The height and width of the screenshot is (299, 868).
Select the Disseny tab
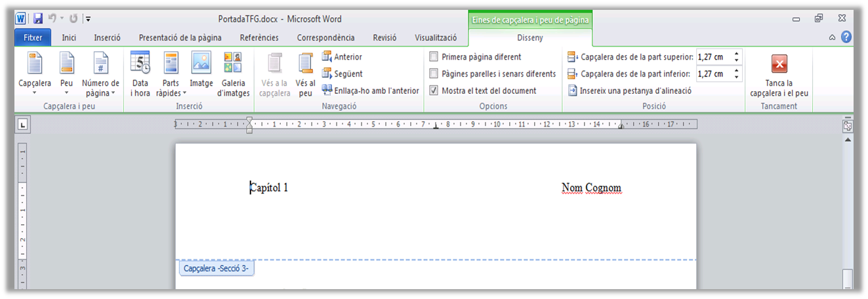530,38
